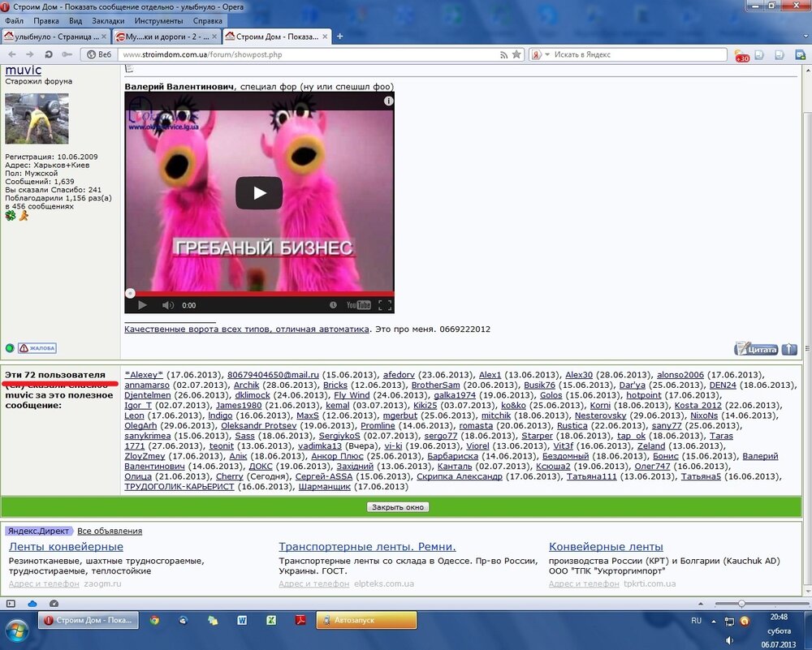Click the RSS feed icon in address bar

[x=503, y=54]
